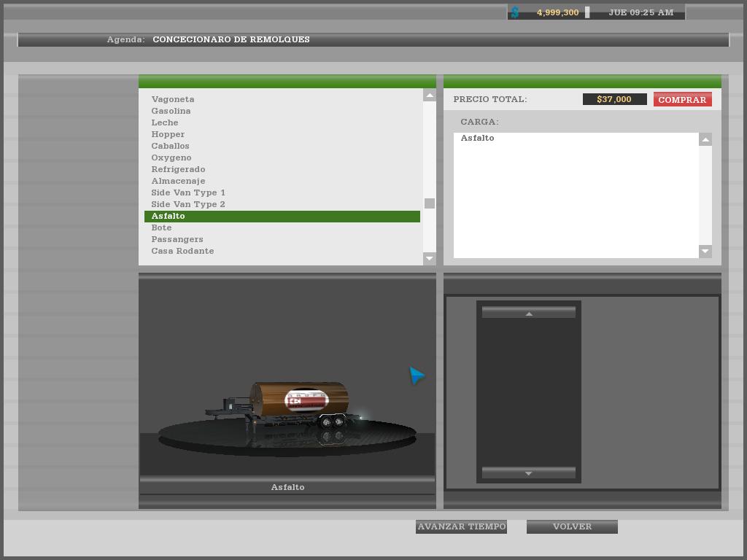Click Asfalto entry in Carga list
Image resolution: width=747 pixels, height=560 pixels.
click(477, 138)
